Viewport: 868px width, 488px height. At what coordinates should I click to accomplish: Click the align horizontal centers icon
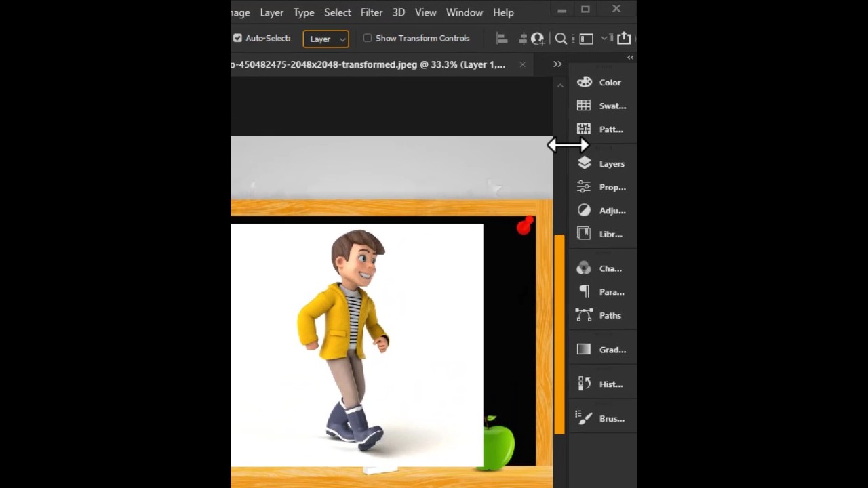click(x=523, y=39)
